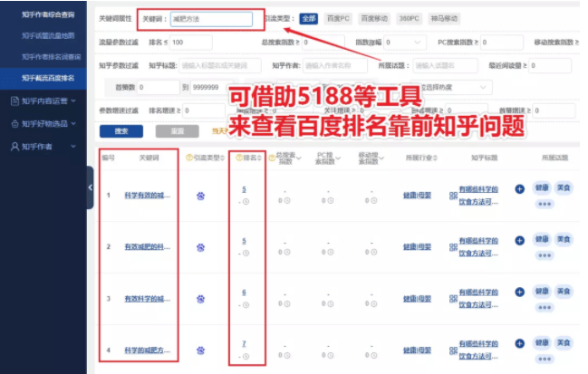Open the QR code icon in row 1

pos(453,196)
